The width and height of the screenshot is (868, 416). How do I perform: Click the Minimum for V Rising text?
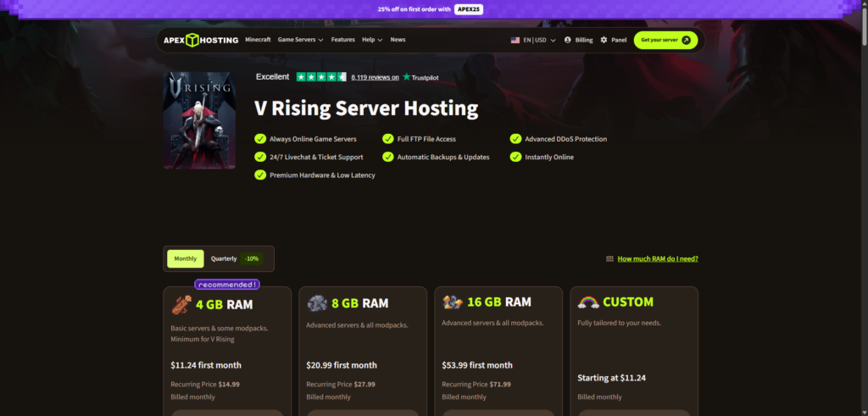202,339
